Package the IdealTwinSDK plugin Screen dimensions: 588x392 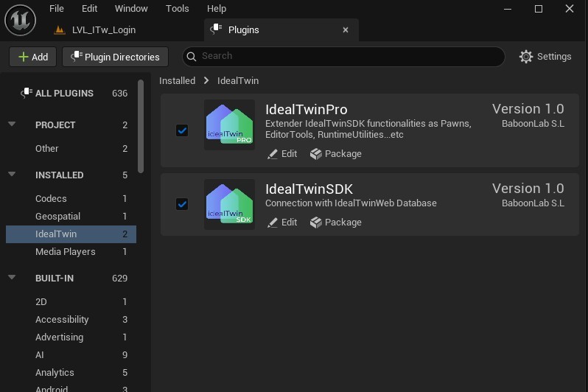[336, 223]
